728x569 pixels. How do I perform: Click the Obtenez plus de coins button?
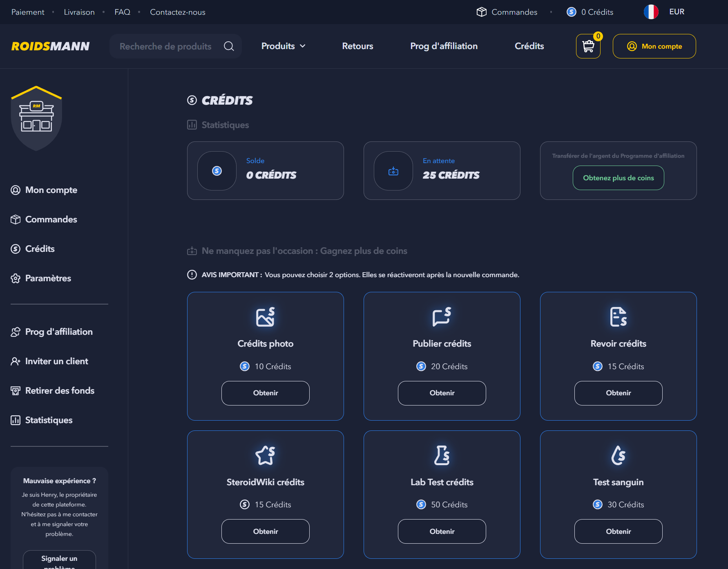click(618, 178)
